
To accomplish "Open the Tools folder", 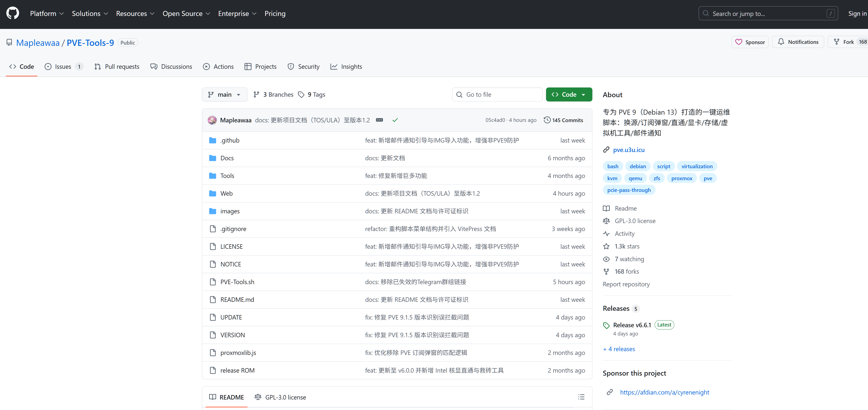I will pos(227,176).
